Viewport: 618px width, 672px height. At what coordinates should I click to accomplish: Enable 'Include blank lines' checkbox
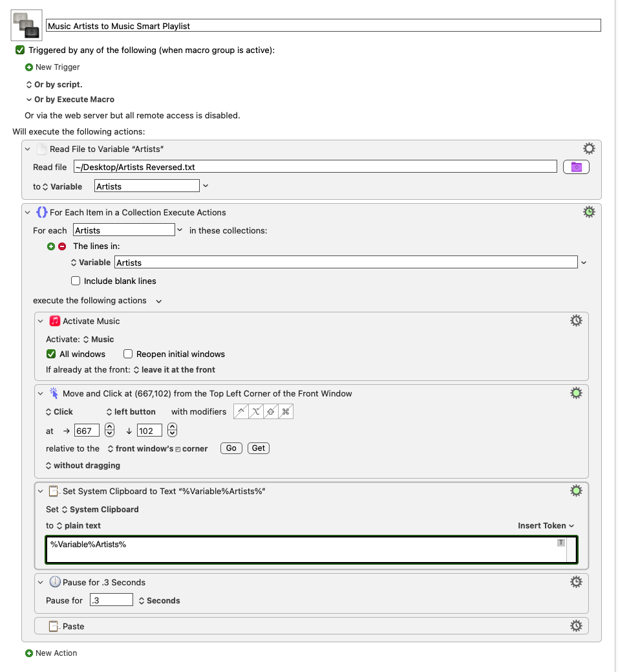(x=76, y=281)
